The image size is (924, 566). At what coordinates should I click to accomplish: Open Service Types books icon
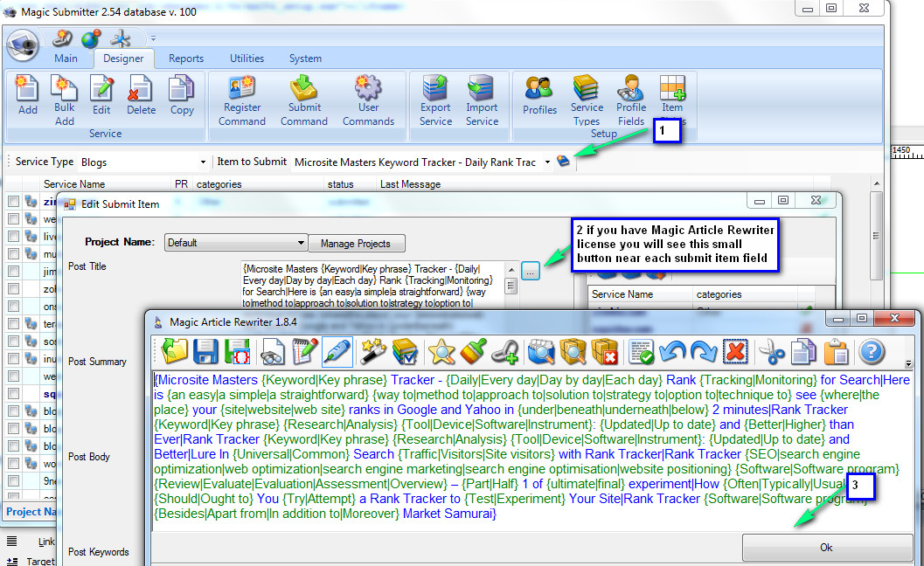[587, 100]
